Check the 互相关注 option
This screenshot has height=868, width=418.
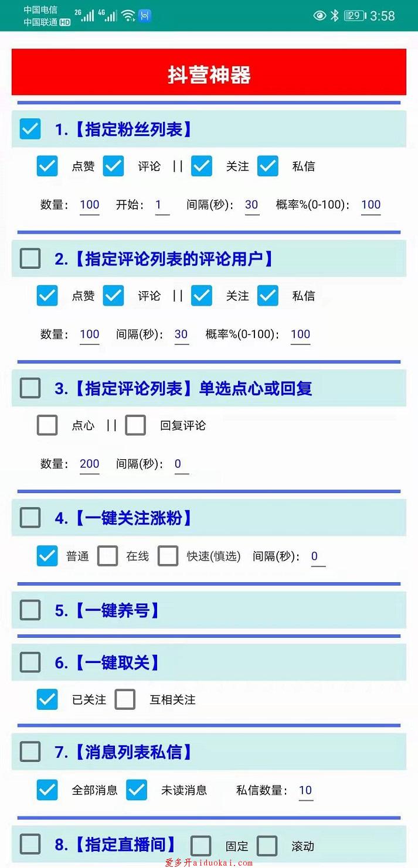(x=125, y=699)
